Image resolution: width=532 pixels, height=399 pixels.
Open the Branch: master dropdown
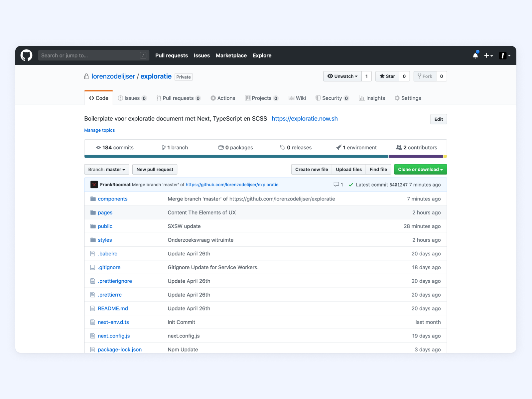click(x=106, y=169)
